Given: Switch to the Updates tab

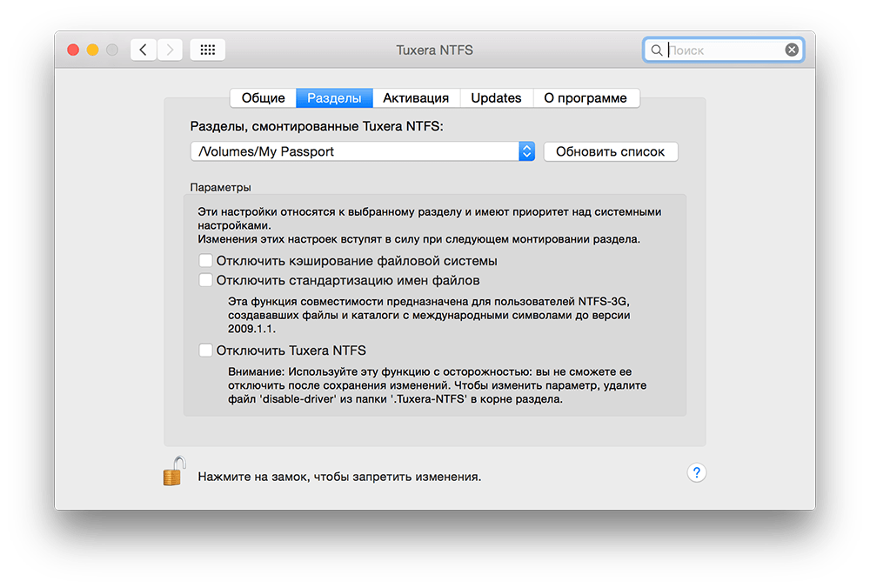Looking at the screenshot, I should [496, 98].
